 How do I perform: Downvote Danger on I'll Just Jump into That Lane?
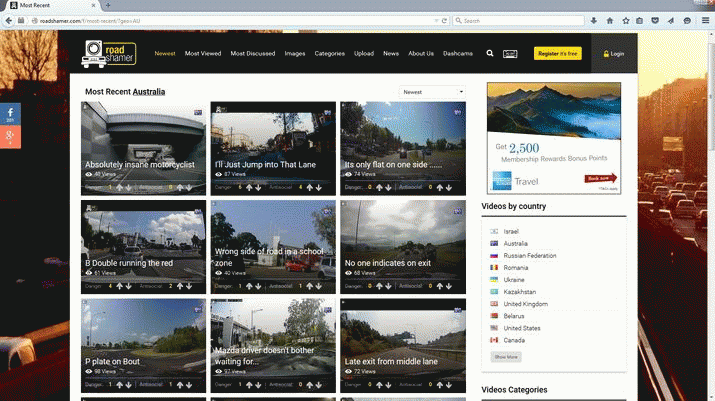pyautogui.click(x=258, y=187)
